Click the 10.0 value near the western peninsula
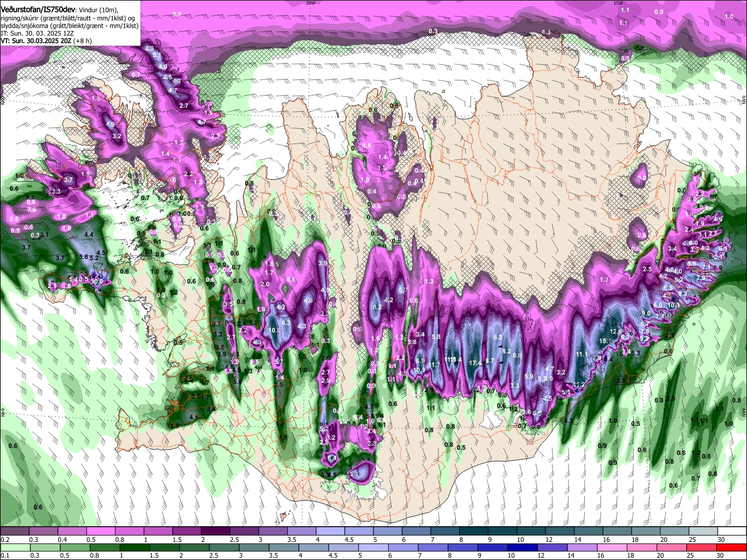Image resolution: width=747 pixels, height=560 pixels. point(97,281)
